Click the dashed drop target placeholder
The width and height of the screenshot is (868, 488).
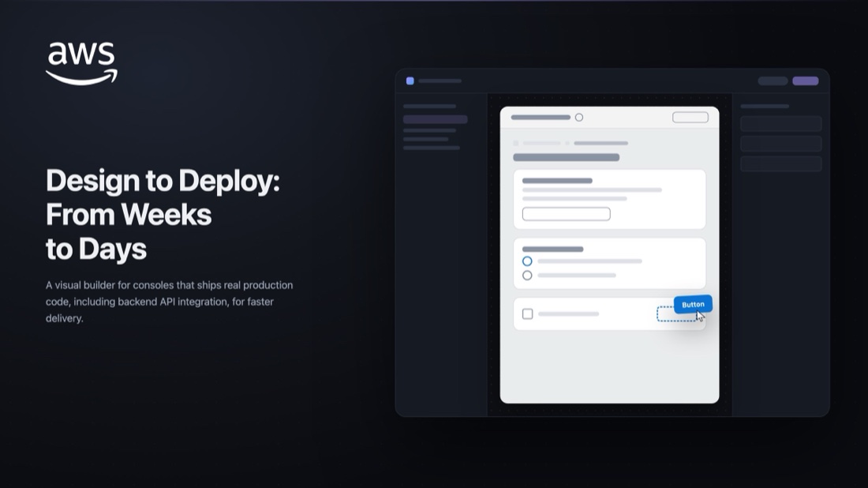tap(675, 314)
